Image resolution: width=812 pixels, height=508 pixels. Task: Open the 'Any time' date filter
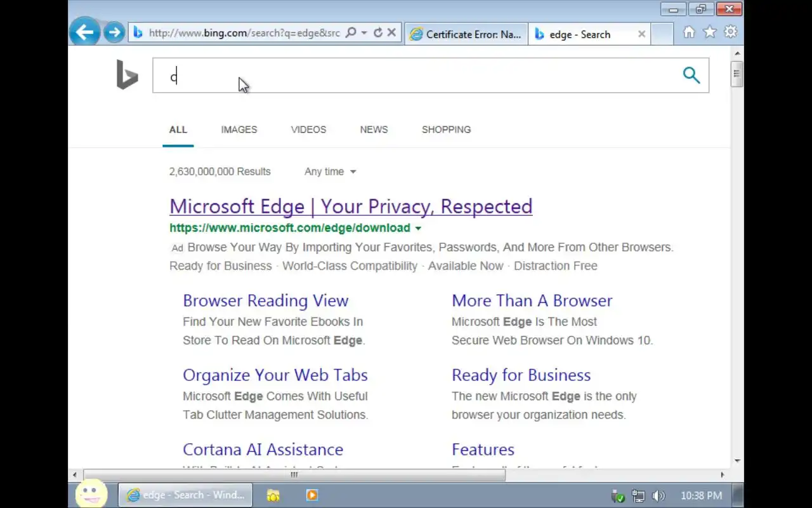[x=330, y=171]
